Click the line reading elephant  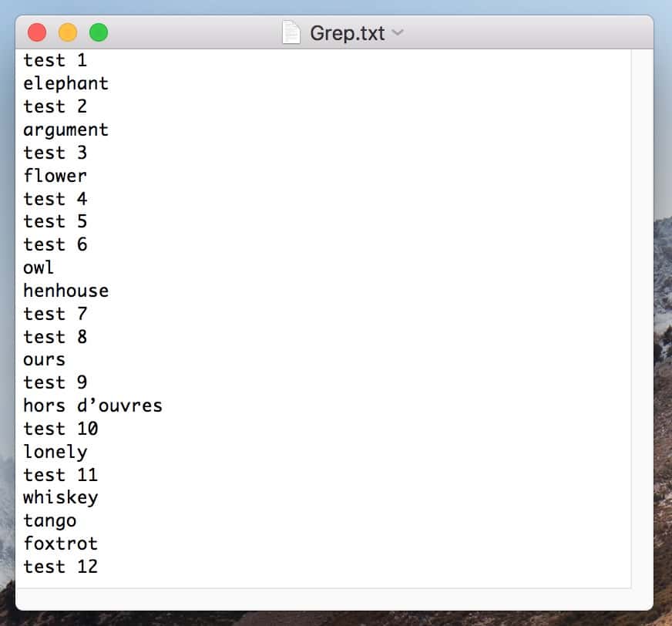(x=66, y=83)
